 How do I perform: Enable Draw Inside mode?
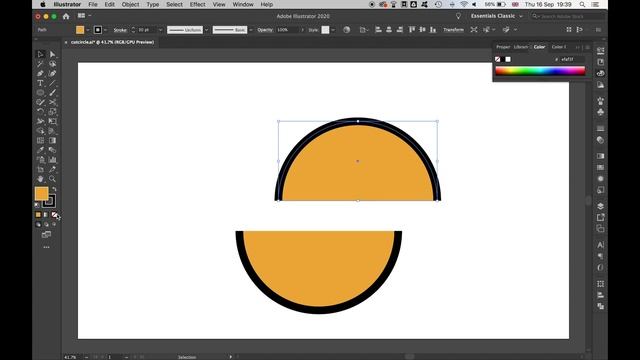pyautogui.click(x=54, y=224)
